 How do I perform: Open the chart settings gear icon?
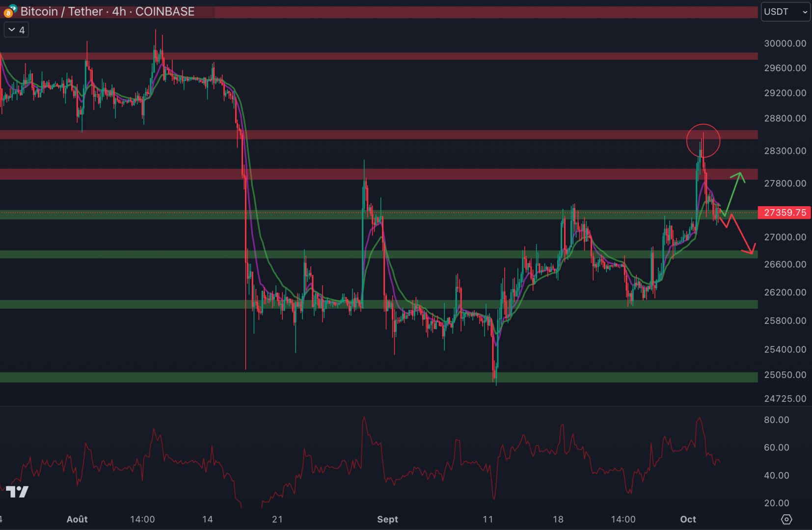(786, 519)
